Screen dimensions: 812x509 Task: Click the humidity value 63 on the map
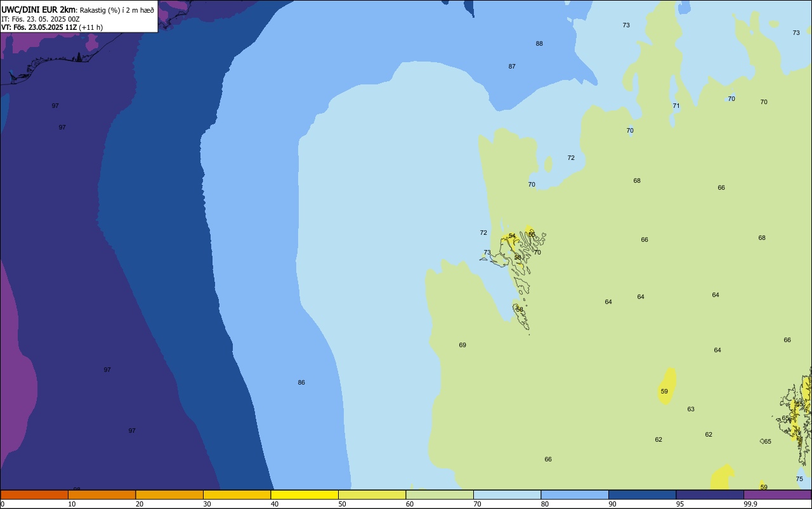(x=691, y=409)
